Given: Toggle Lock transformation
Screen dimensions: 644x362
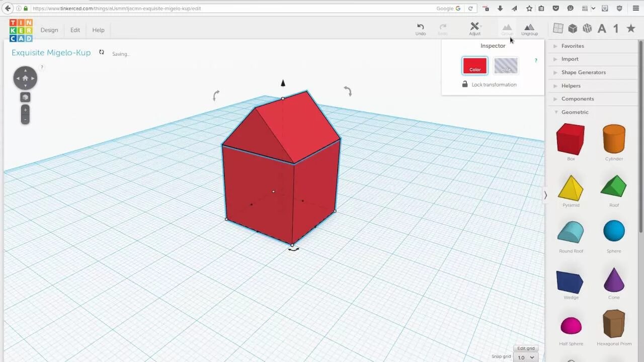Looking at the screenshot, I should pyautogui.click(x=489, y=84).
